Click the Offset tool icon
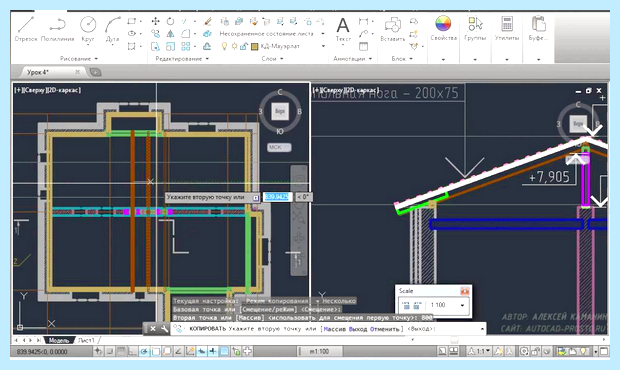The height and width of the screenshot is (370, 620). click(207, 46)
